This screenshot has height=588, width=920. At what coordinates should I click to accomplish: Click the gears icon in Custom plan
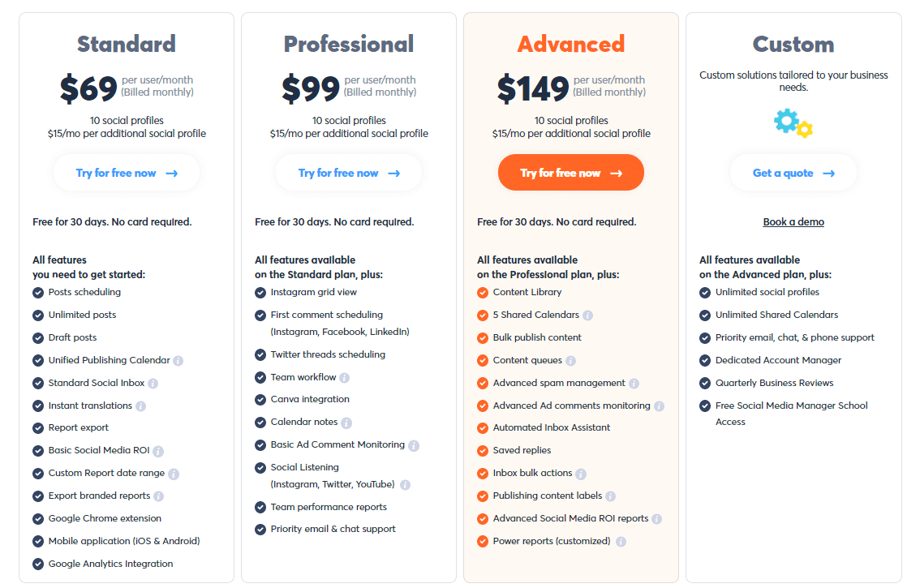coord(793,123)
